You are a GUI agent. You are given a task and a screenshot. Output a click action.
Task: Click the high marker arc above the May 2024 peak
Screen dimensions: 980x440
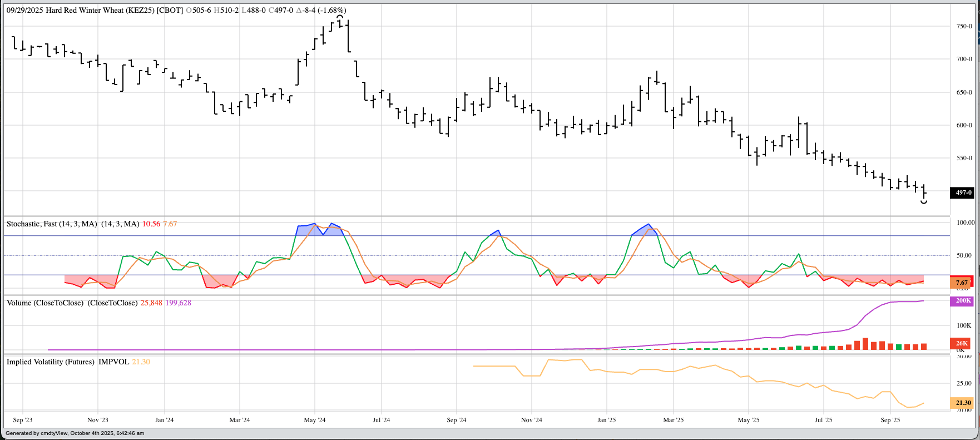[x=340, y=17]
